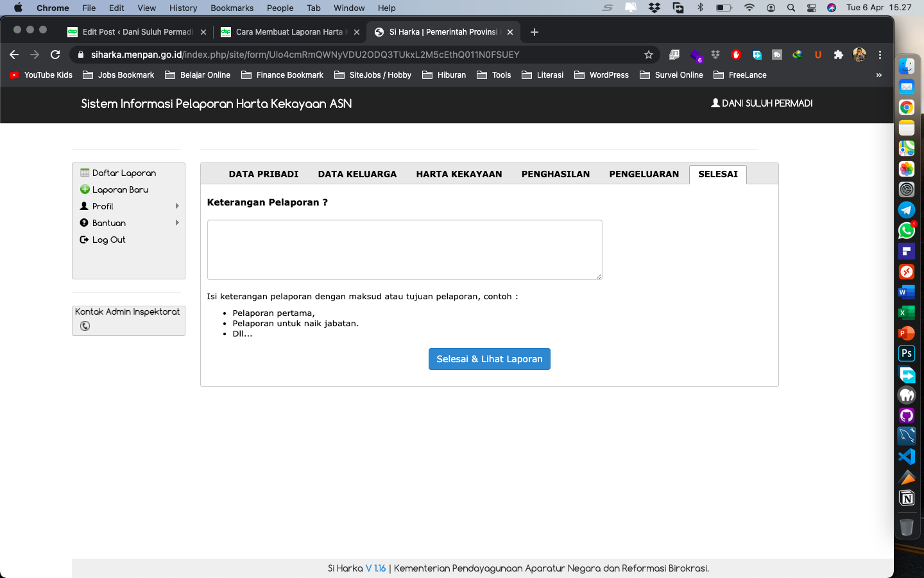
Task: Click the Daftar Laporan table icon
Action: (84, 173)
